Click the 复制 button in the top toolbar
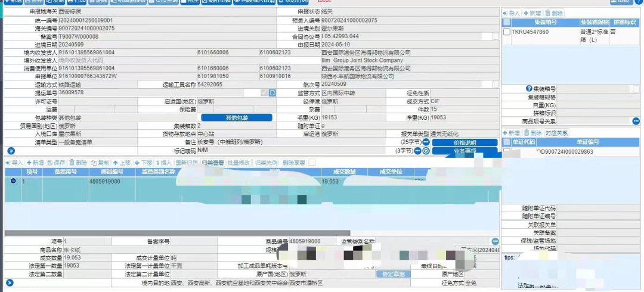This screenshot has width=644, height=292. click(x=55, y=2)
